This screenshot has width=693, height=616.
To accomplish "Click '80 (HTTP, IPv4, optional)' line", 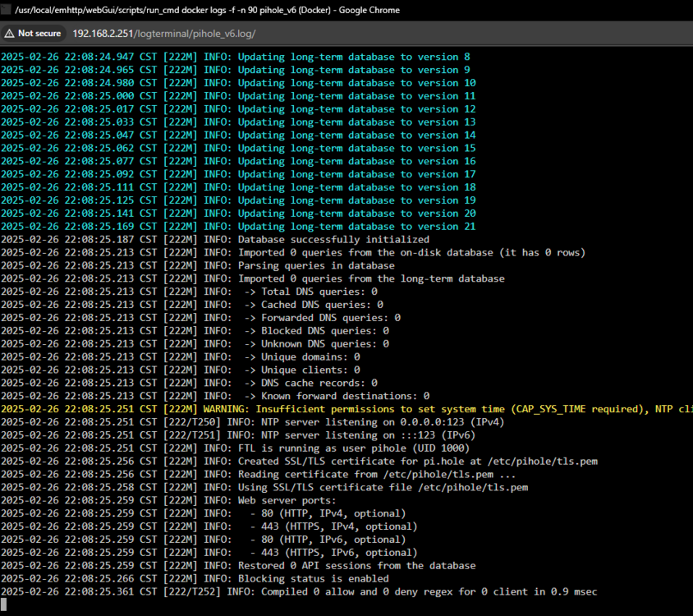I will pyautogui.click(x=204, y=513).
